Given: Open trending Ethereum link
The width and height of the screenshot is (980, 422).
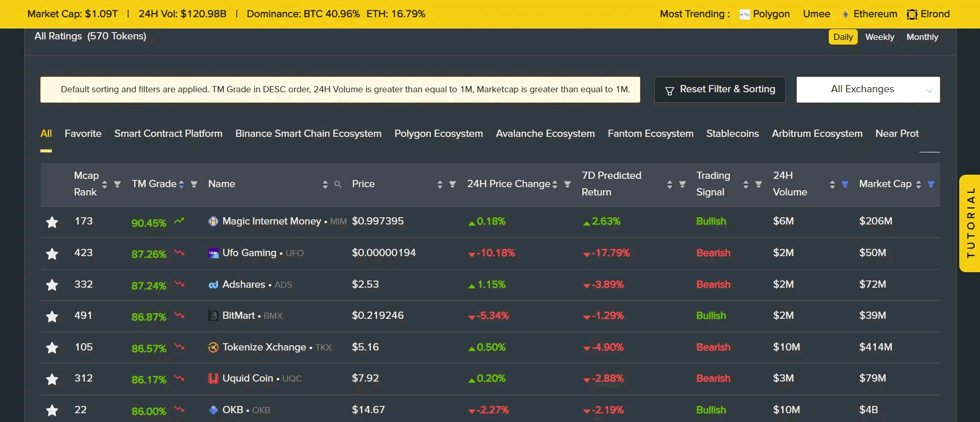Looking at the screenshot, I should click(870, 14).
